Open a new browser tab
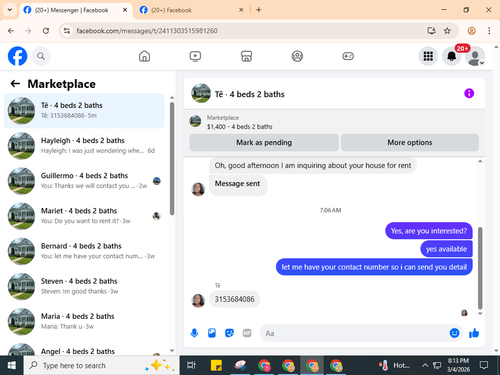The image size is (500, 375). 259,10
